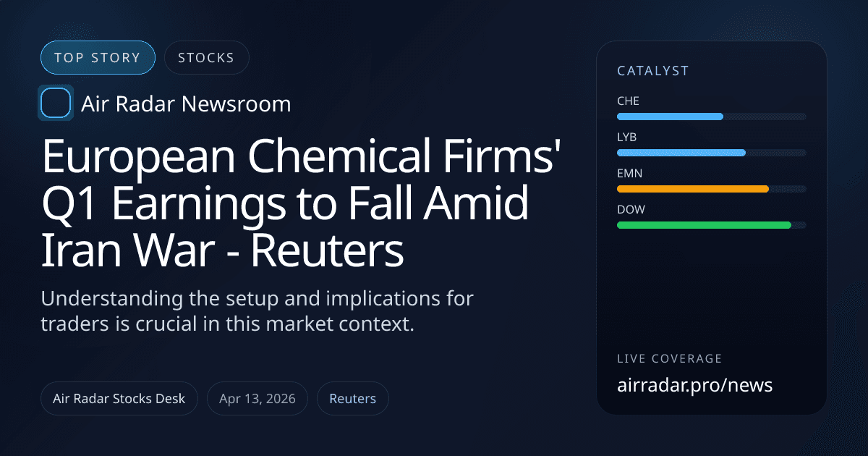Click the CATALYST panel heading
This screenshot has width=868, height=456.
point(652,71)
